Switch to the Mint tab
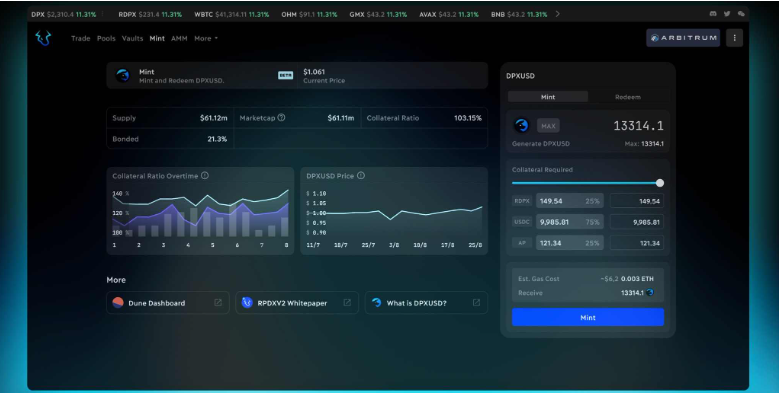This screenshot has width=781, height=394. tap(548, 97)
